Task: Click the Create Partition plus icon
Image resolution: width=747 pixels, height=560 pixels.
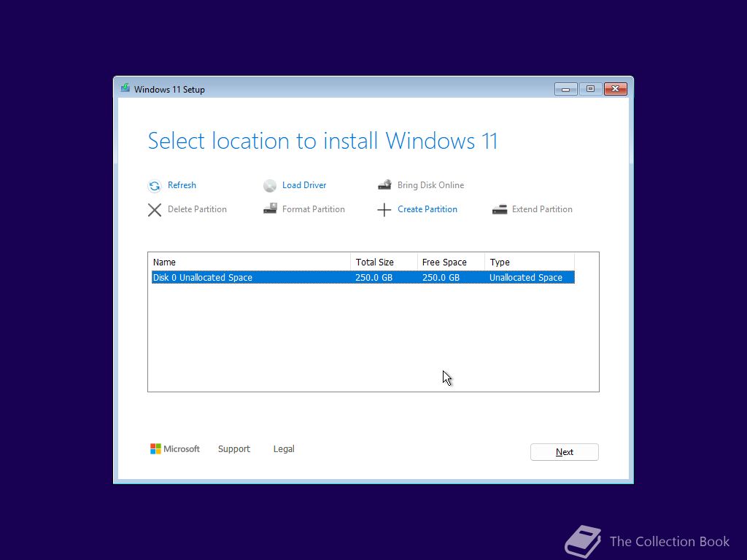Action: pyautogui.click(x=384, y=210)
